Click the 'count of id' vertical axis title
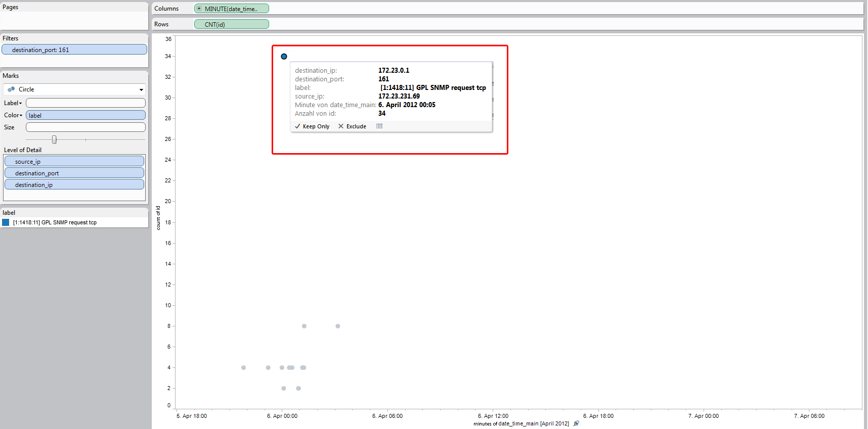Viewport: 868px width, 429px height. click(x=158, y=218)
